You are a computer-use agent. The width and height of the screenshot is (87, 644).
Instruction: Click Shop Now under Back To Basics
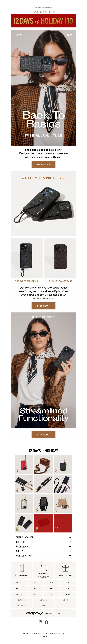tap(43, 164)
